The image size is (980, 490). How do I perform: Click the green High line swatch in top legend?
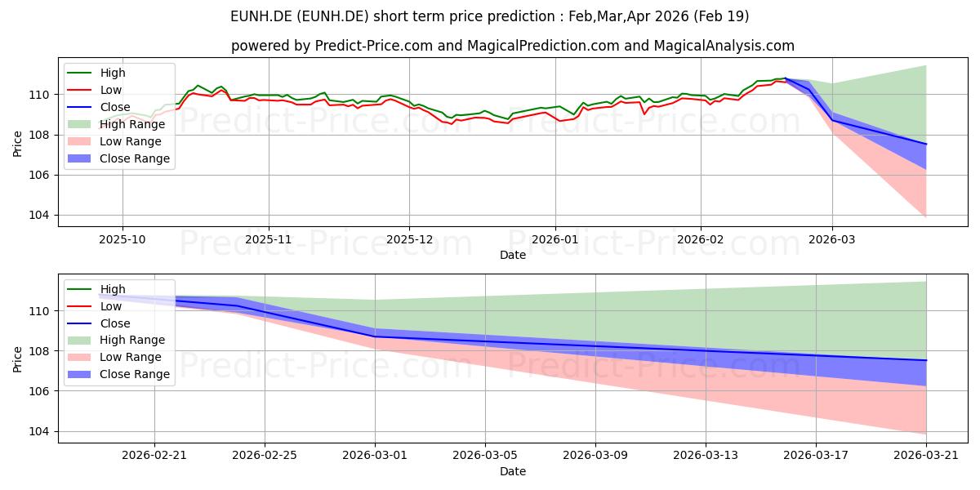click(81, 73)
